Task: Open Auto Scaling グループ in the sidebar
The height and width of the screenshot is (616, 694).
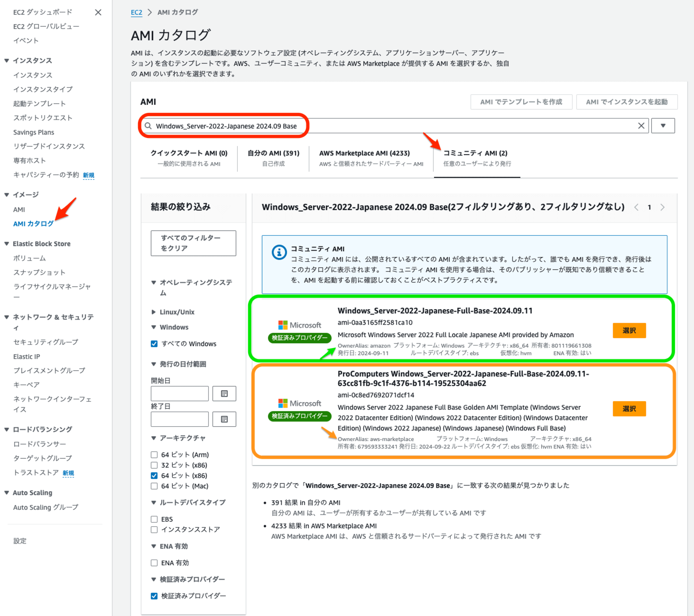Action: [46, 507]
